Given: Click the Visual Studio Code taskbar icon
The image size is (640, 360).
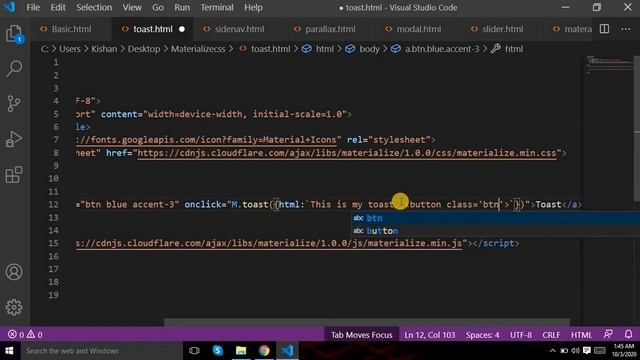Looking at the screenshot, I should [287, 351].
